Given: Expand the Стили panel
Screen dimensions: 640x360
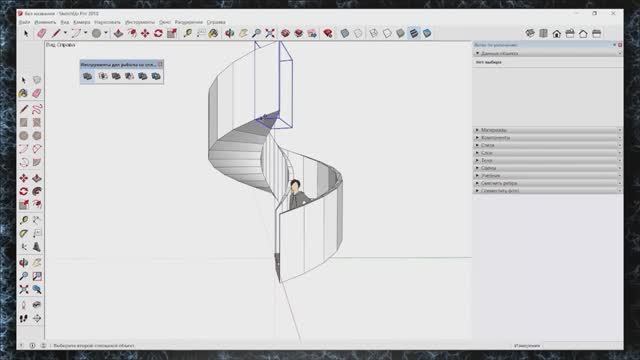Looking at the screenshot, I should click(x=547, y=145).
